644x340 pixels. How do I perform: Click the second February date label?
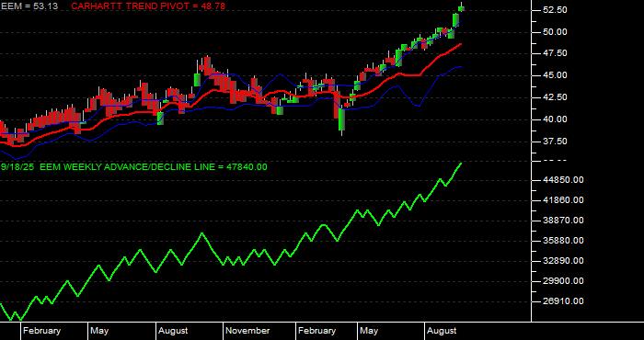click(x=316, y=331)
